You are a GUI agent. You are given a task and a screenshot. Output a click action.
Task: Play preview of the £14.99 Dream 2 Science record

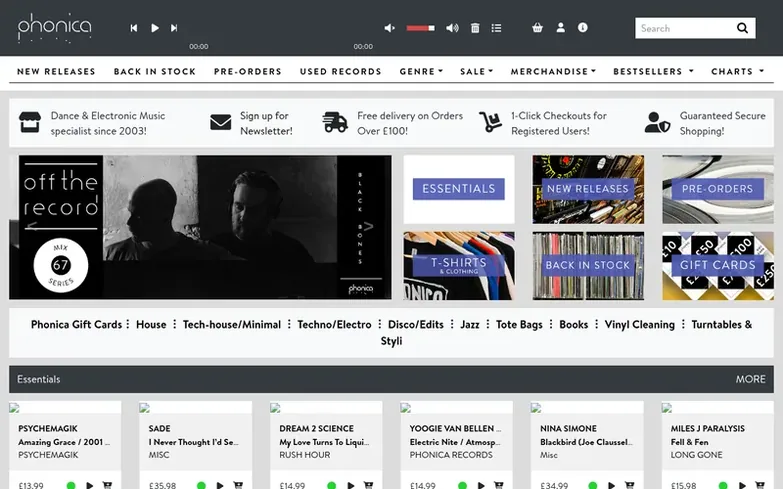(351, 485)
